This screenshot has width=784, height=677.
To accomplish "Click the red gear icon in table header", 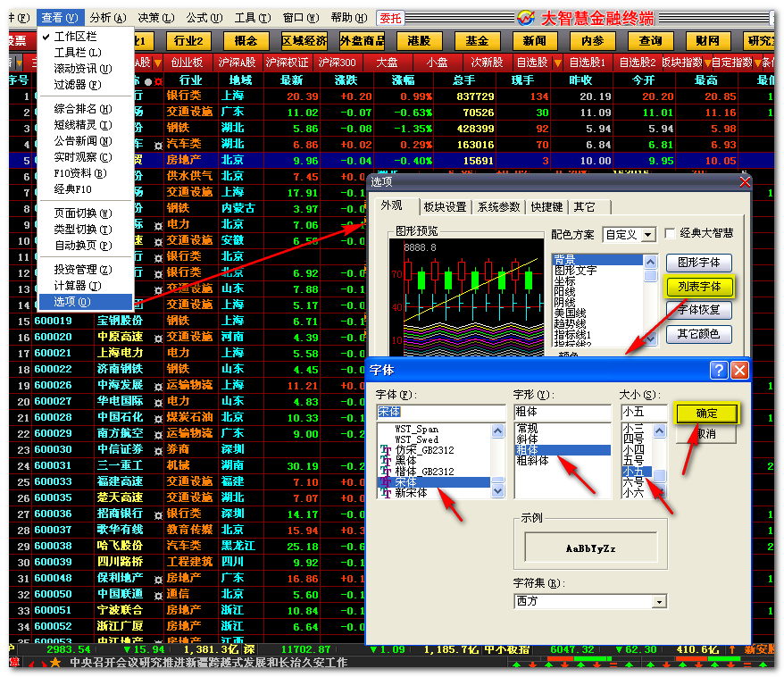I will coord(159,81).
